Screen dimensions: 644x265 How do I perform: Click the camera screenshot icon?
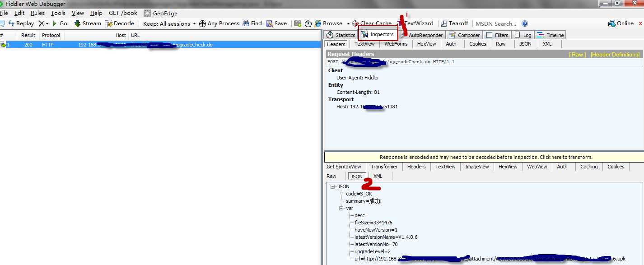point(297,23)
